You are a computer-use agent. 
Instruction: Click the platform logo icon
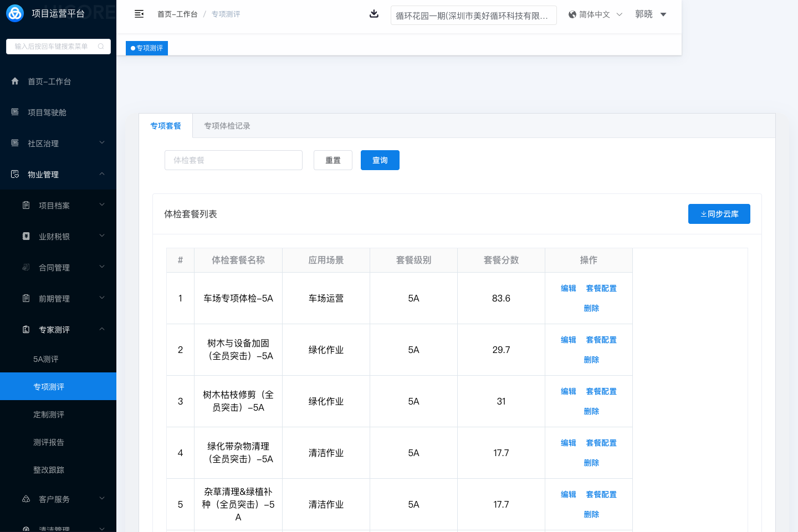[15, 13]
